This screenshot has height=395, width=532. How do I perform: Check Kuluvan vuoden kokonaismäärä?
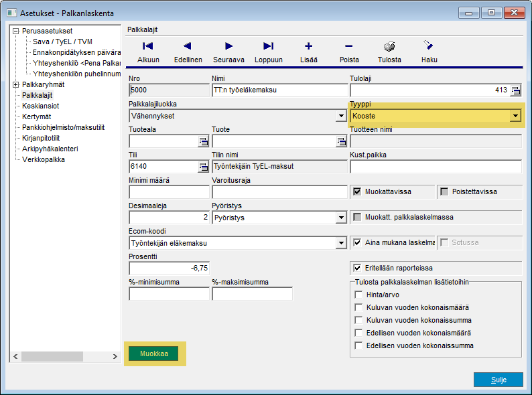pos(358,307)
